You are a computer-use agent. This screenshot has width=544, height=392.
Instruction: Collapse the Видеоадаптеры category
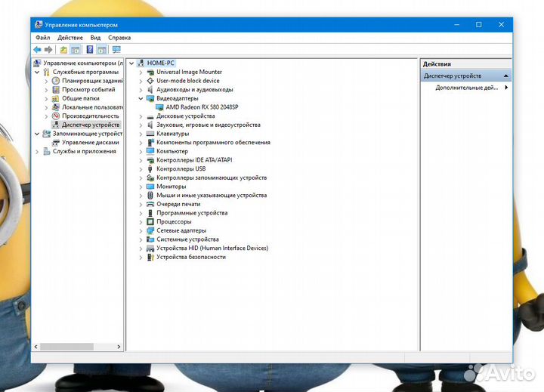[141, 98]
